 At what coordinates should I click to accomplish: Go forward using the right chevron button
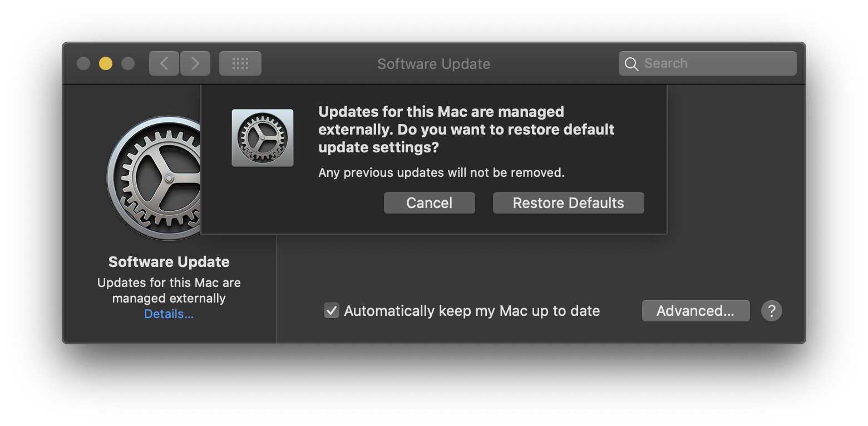(195, 63)
